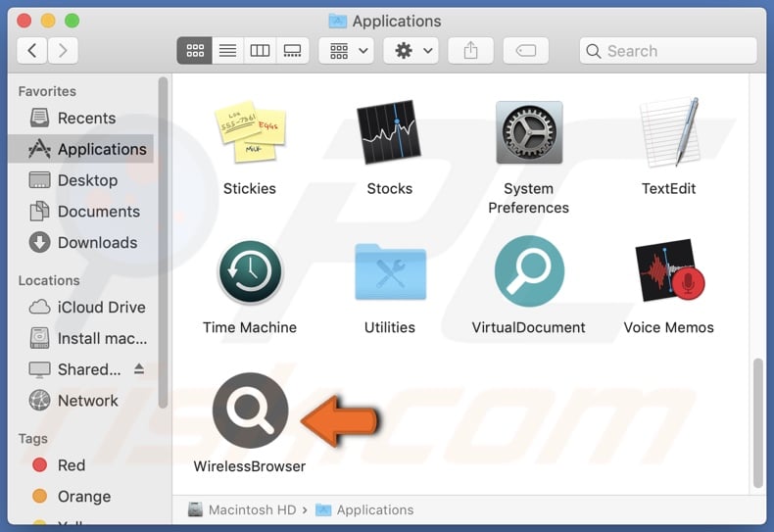Open the Utilities folder icon
The height and width of the screenshot is (532, 774).
pyautogui.click(x=390, y=271)
